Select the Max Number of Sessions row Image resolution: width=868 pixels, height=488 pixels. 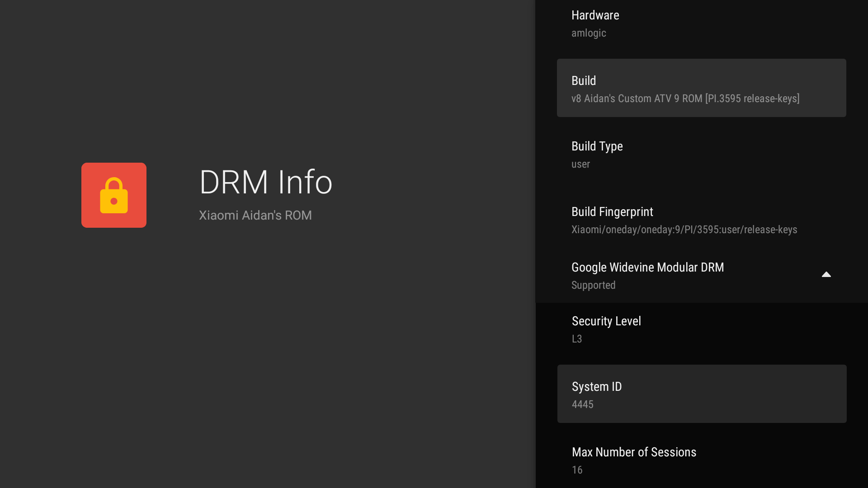[x=702, y=460]
